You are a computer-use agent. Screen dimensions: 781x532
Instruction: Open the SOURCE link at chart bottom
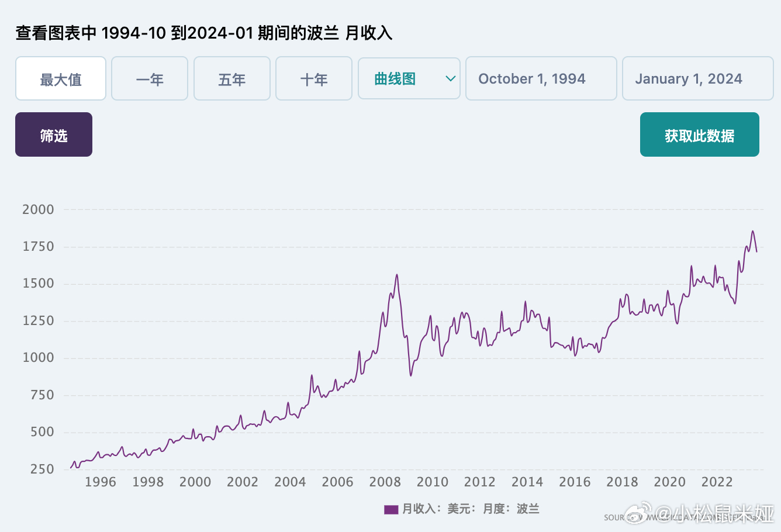tap(615, 517)
